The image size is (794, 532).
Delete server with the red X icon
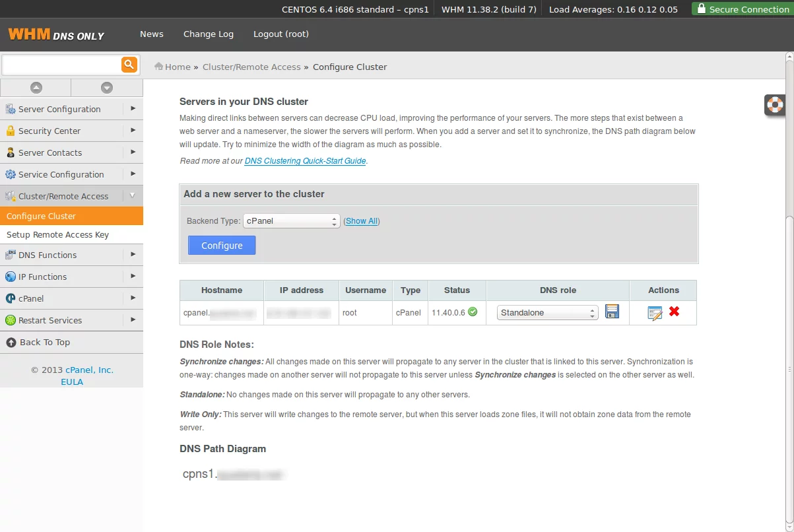click(x=674, y=311)
